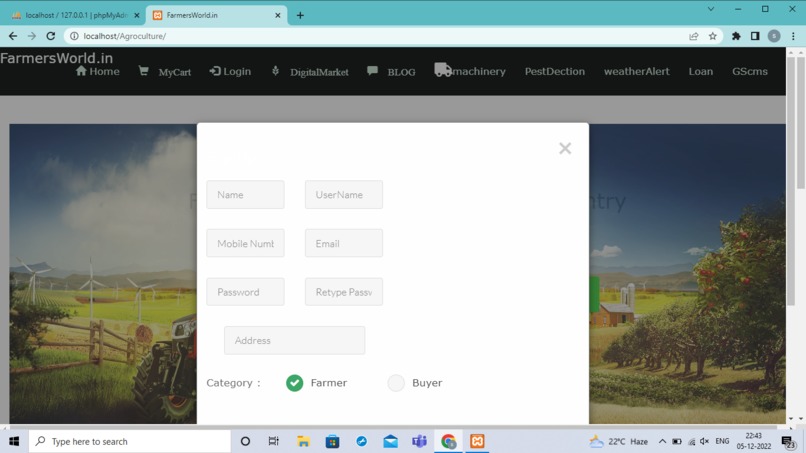The width and height of the screenshot is (806, 453).
Task: Click the share page icon
Action: [693, 36]
